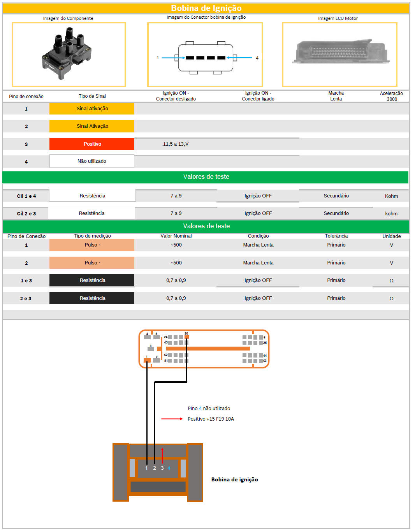Screen dimensions: 415x532
Task: Click Sinal Ativação cell for pin 1
Action: tap(92, 109)
